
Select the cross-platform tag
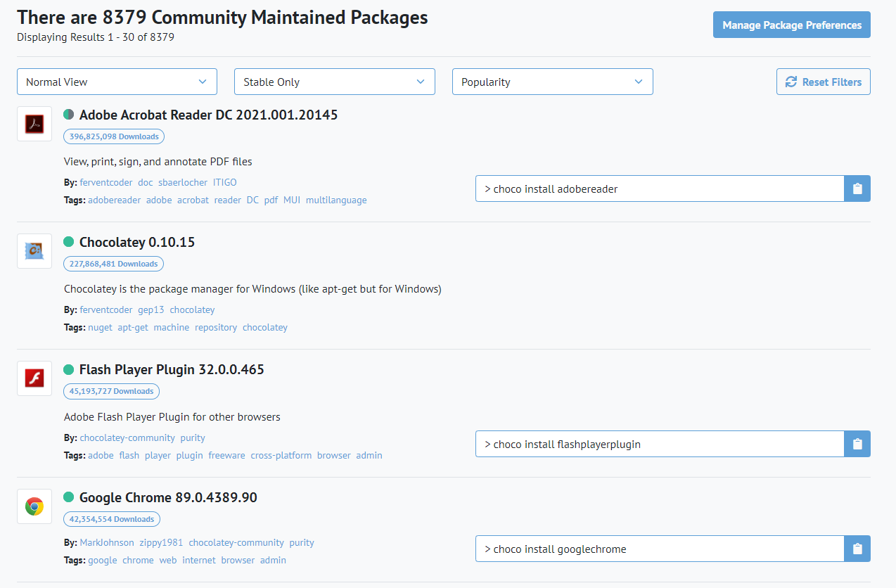coord(281,455)
